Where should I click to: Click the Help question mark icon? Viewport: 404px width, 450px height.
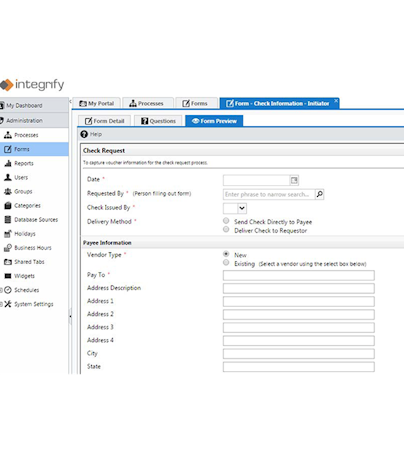84,134
